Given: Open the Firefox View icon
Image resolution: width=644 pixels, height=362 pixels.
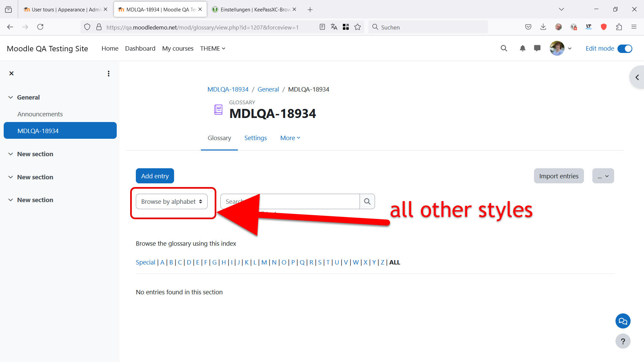Looking at the screenshot, I should 8,9.
